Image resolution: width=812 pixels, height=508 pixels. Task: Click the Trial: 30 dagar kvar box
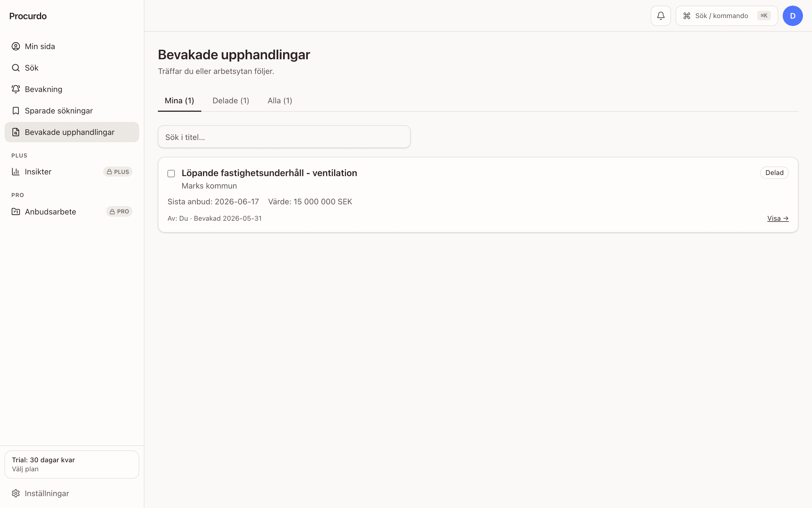pyautogui.click(x=72, y=464)
